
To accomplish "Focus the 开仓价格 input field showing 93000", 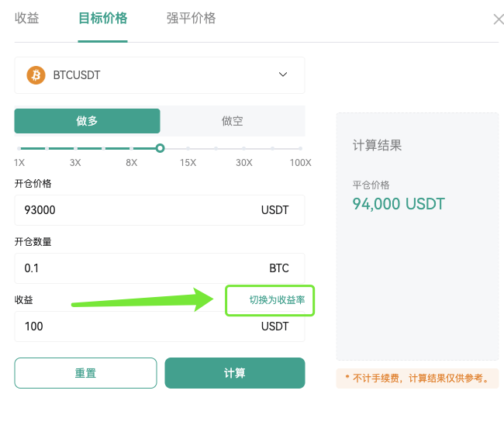I will pyautogui.click(x=160, y=210).
